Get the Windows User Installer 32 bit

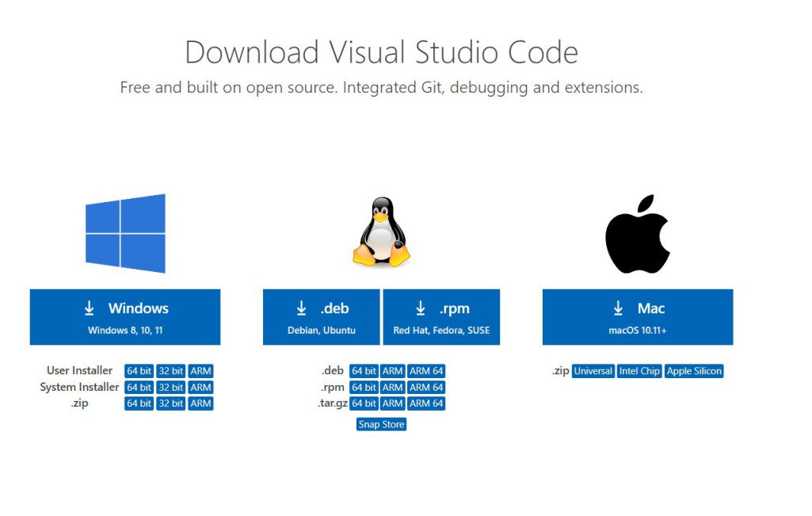[x=171, y=371]
